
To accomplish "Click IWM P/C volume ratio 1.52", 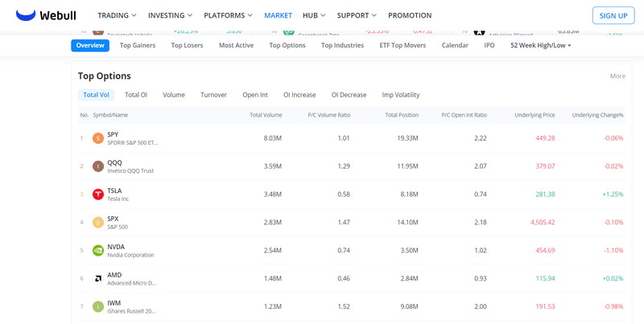I will click(x=344, y=306).
